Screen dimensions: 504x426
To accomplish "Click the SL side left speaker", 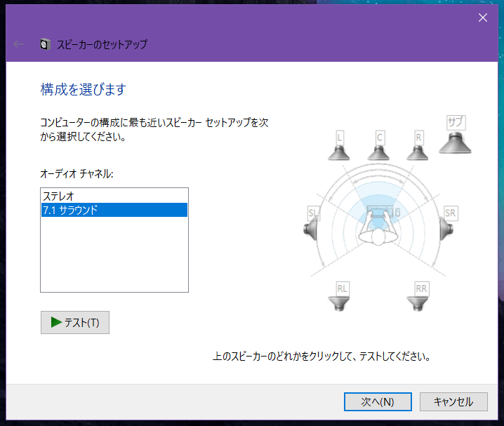I will [x=310, y=229].
